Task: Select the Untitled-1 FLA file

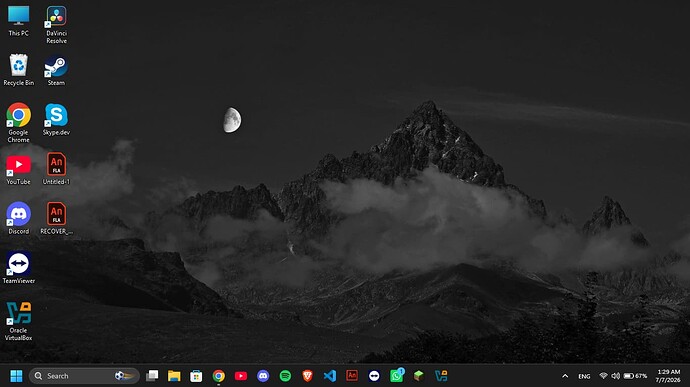Action: click(56, 169)
